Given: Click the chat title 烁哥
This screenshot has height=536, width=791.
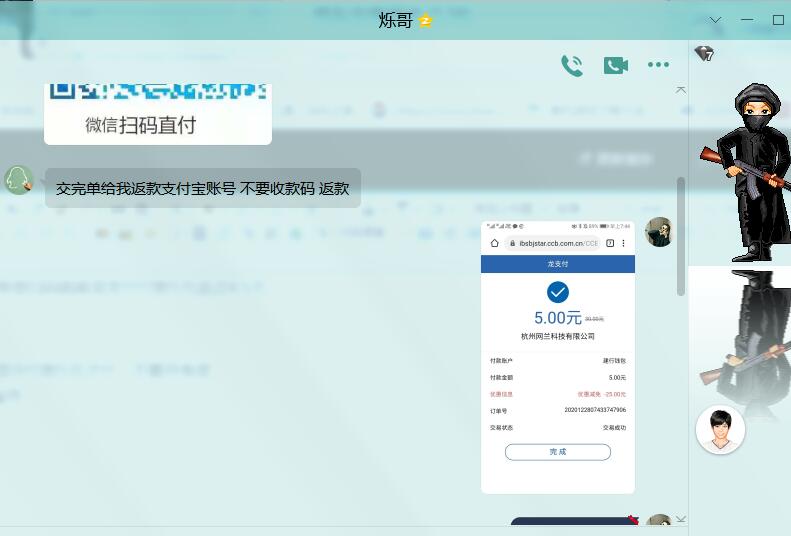Looking at the screenshot, I should pos(396,21).
